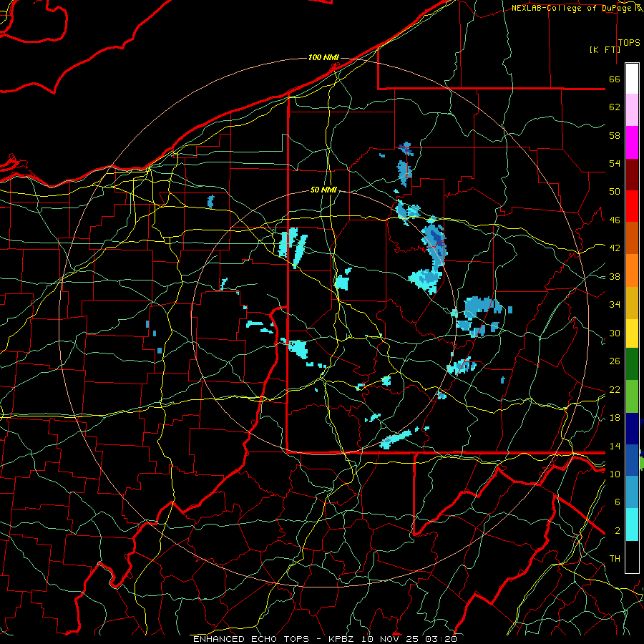The height and width of the screenshot is (644, 644).
Task: Select the cyan legend swatch
Action: pyautogui.click(x=632, y=525)
